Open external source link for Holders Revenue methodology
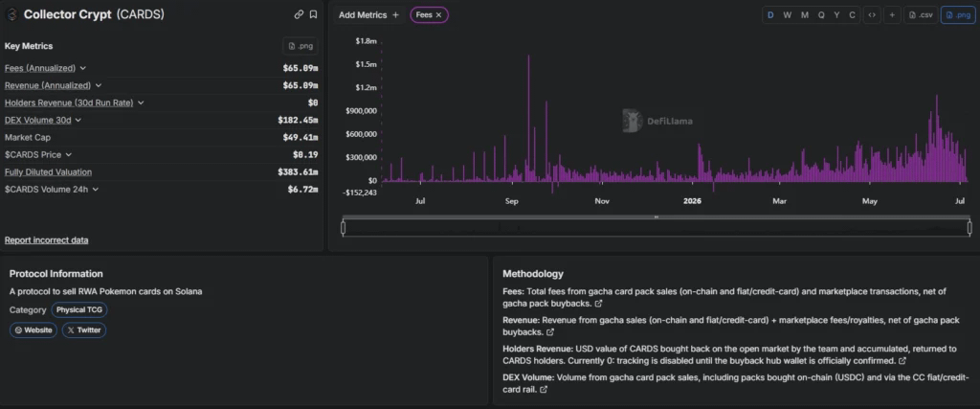Image resolution: width=980 pixels, height=409 pixels. click(x=902, y=361)
